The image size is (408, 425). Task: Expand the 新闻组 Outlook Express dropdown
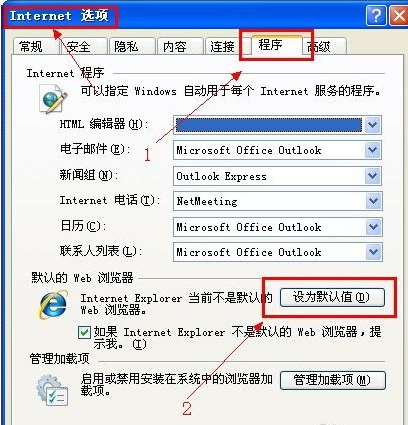click(x=372, y=176)
